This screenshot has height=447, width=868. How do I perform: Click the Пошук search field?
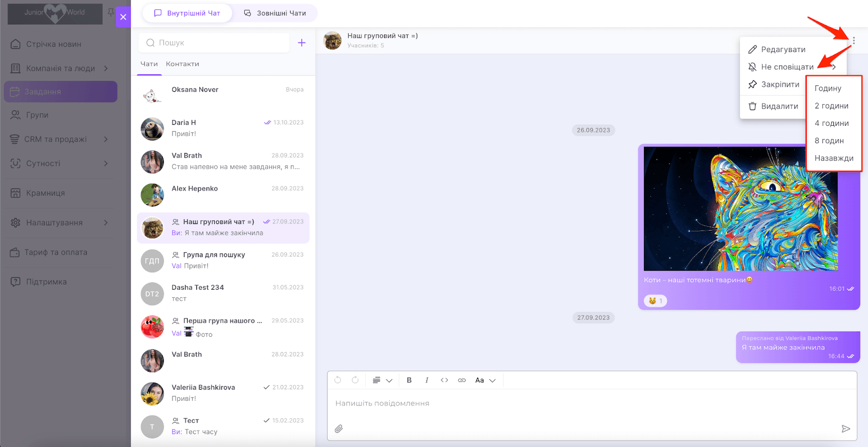[214, 43]
